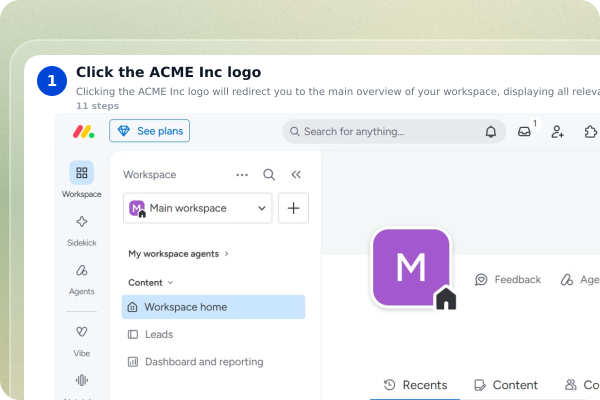Screen dimensions: 600x400
Task: Open Vibe from the left rail
Action: click(x=82, y=341)
